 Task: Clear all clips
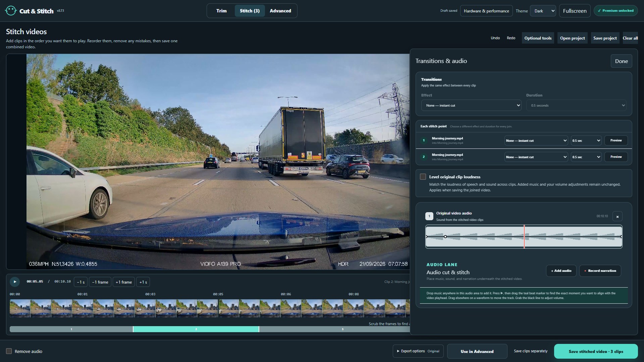(x=630, y=38)
